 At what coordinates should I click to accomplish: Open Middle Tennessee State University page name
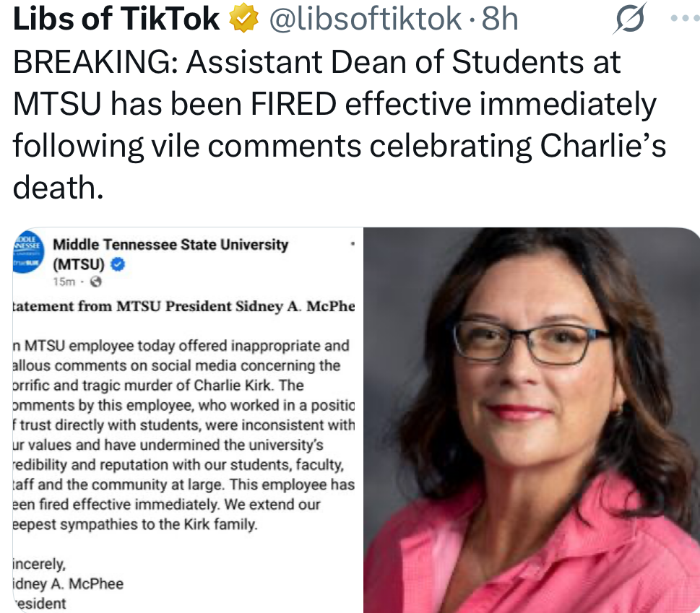[x=170, y=245]
